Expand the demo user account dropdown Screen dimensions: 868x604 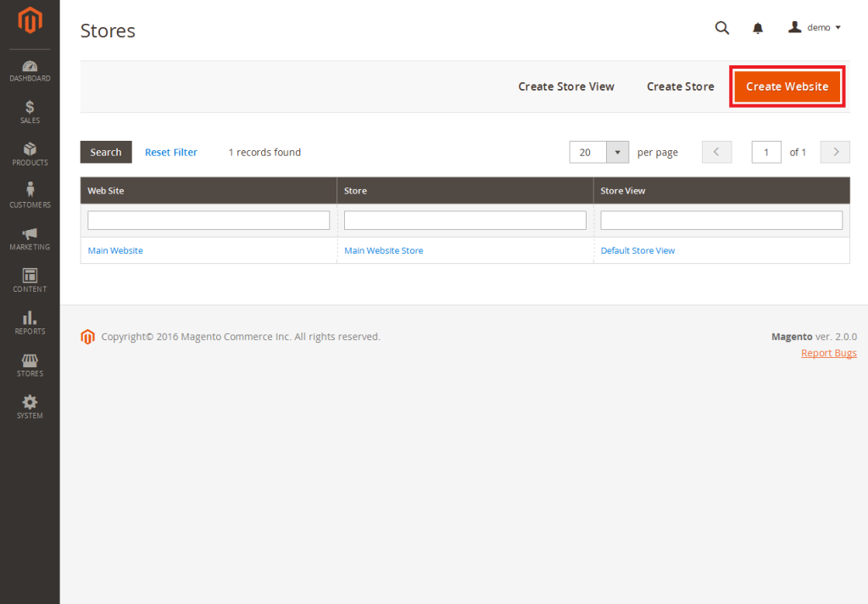815,28
